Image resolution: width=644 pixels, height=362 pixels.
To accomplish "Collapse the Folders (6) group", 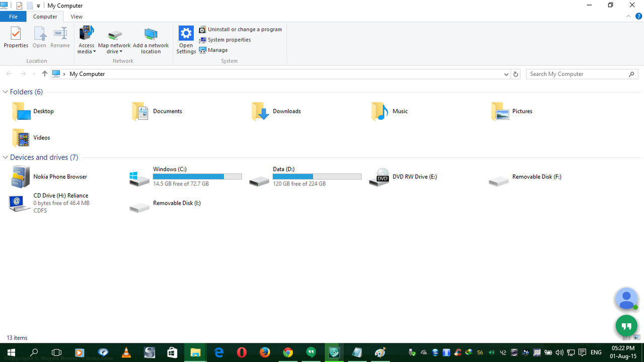I will click(x=6, y=92).
